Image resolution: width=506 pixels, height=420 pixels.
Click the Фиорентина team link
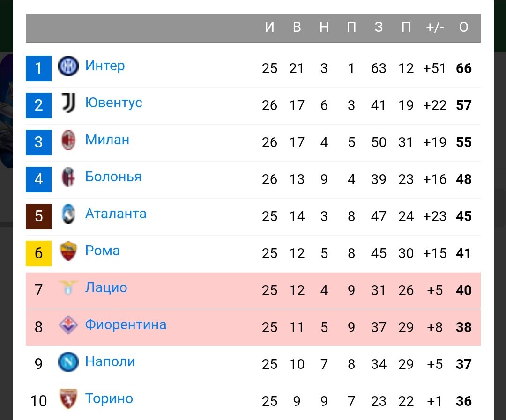tap(125, 324)
